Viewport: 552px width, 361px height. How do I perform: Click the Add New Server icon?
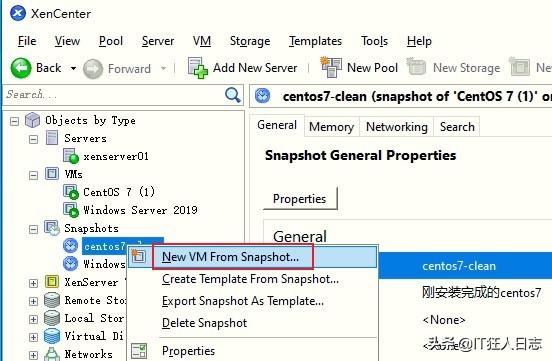(x=197, y=68)
